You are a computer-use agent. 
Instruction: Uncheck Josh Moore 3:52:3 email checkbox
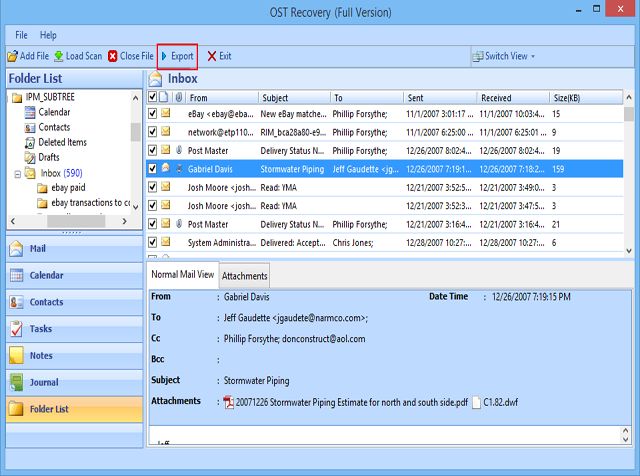point(152,205)
